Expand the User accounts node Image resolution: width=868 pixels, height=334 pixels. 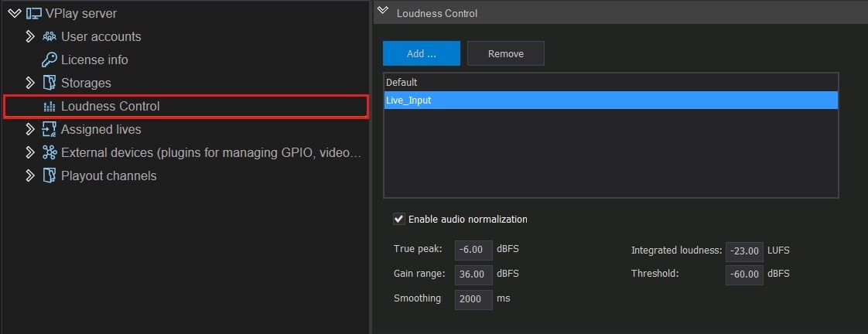tap(30, 36)
